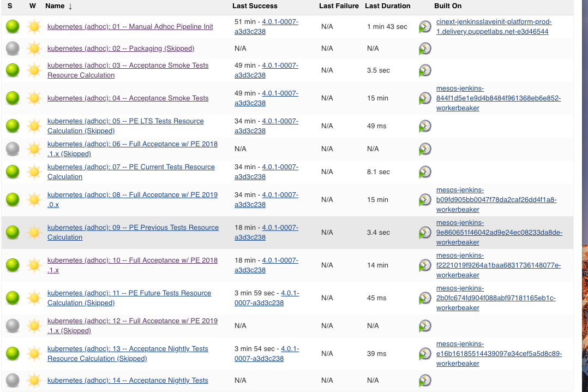Schedule build for 05 PE LTS Tests job
The width and height of the screenshot is (588, 392).
coord(425,126)
